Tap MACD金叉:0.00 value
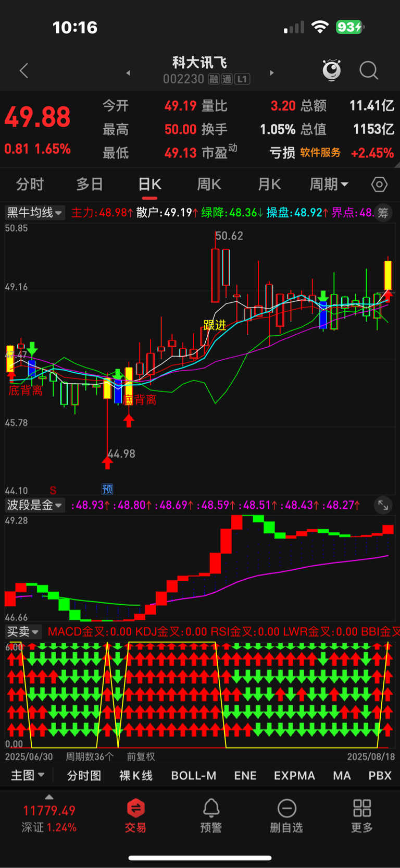The height and width of the screenshot is (868, 400). (x=90, y=632)
